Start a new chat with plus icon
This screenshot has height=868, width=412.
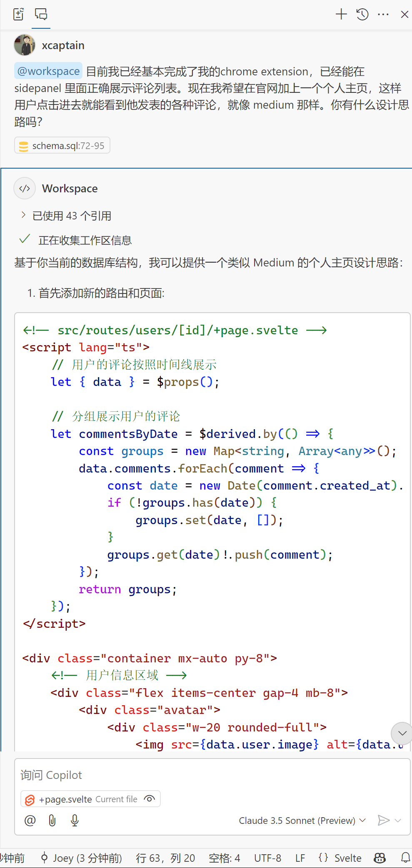pos(341,14)
